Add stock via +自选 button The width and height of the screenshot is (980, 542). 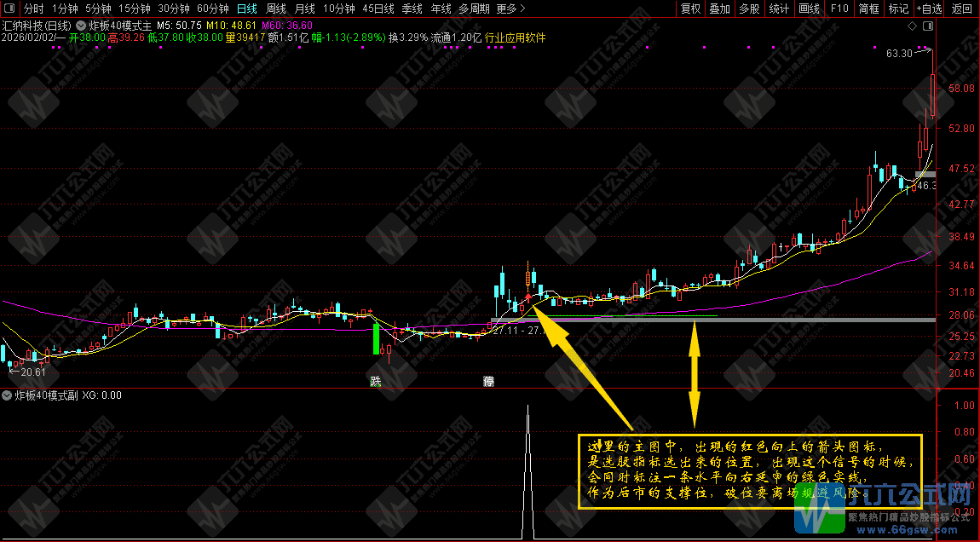coord(929,9)
